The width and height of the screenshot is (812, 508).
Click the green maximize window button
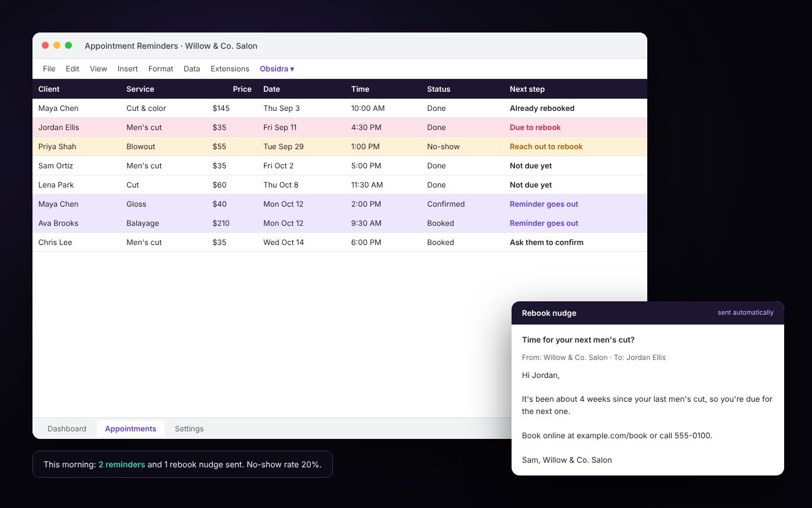coord(68,45)
